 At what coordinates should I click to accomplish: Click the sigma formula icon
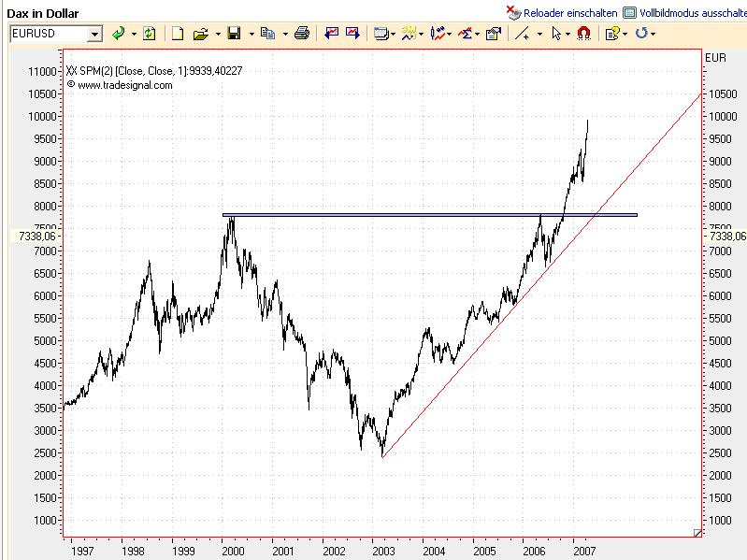(x=466, y=34)
